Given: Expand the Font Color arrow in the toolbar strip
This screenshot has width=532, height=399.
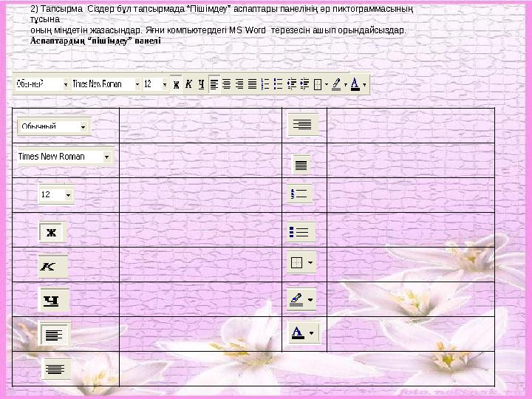Looking at the screenshot, I should point(364,84).
